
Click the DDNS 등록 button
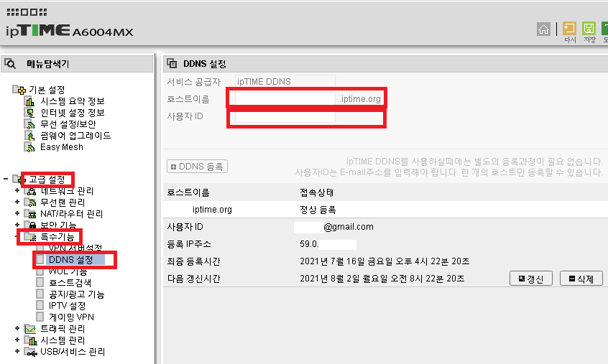pos(197,167)
